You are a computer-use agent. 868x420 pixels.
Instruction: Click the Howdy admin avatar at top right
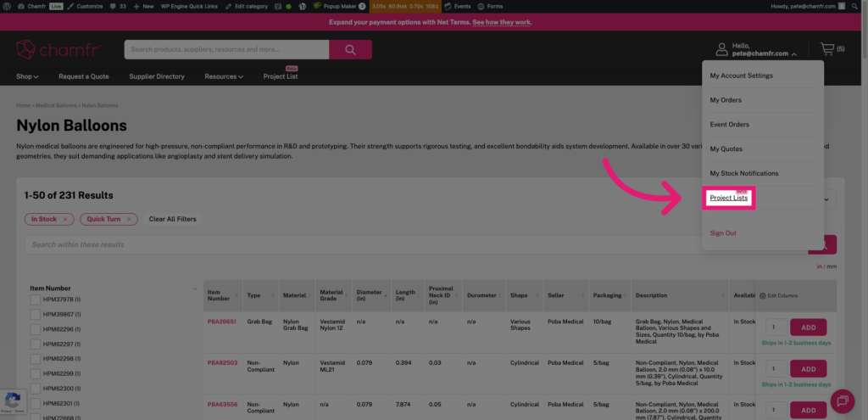coord(842,6)
